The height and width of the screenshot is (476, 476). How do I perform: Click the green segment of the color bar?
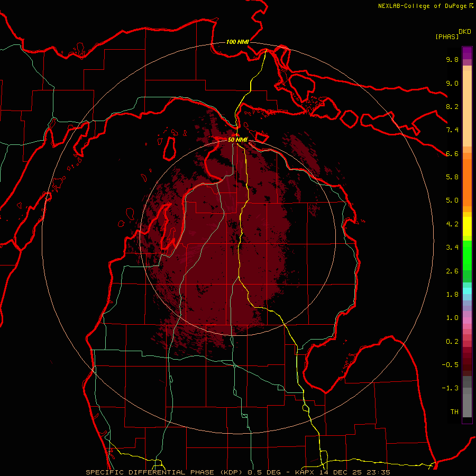click(467, 255)
